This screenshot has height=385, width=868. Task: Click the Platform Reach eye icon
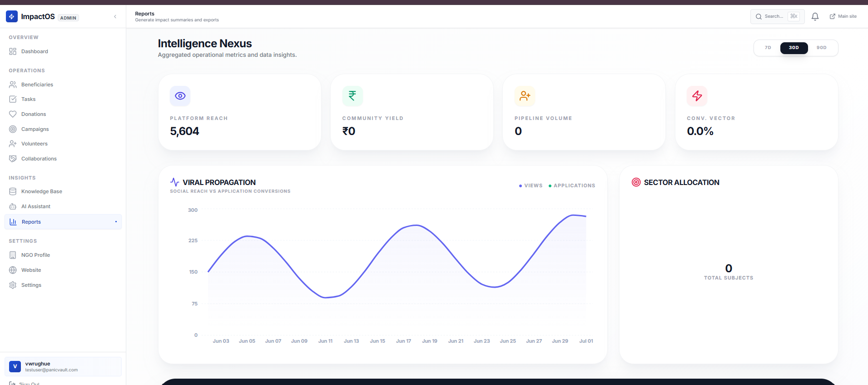click(180, 96)
